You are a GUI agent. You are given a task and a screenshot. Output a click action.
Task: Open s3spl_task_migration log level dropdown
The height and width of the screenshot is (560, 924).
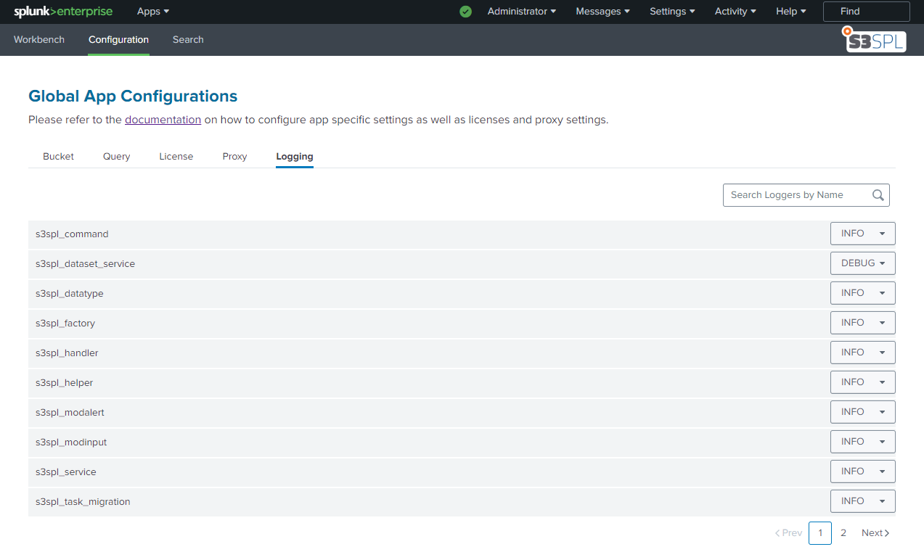coord(862,501)
